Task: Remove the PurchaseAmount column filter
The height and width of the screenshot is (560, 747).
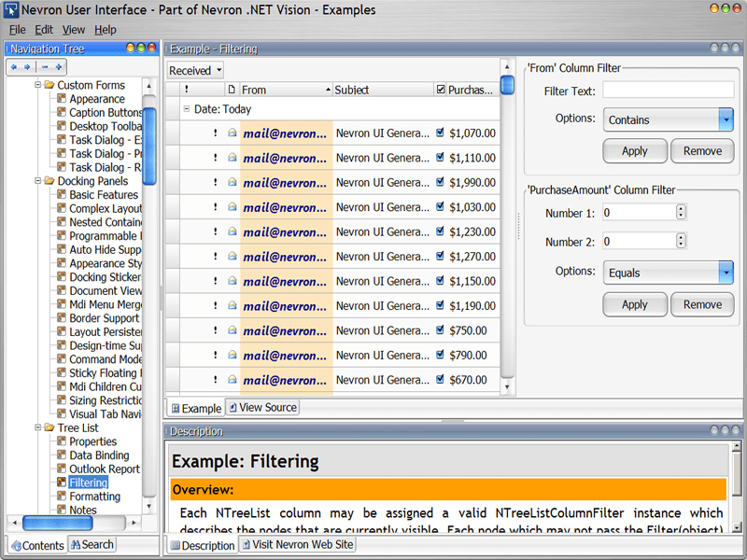Action: point(702,304)
